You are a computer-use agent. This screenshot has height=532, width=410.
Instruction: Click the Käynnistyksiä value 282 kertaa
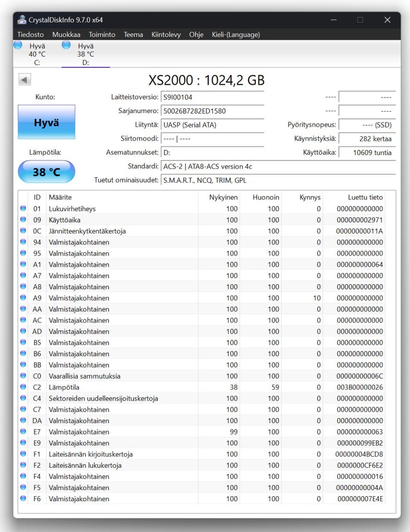367,139
